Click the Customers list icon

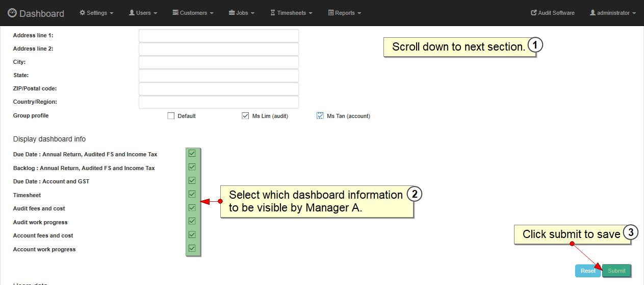(x=175, y=13)
